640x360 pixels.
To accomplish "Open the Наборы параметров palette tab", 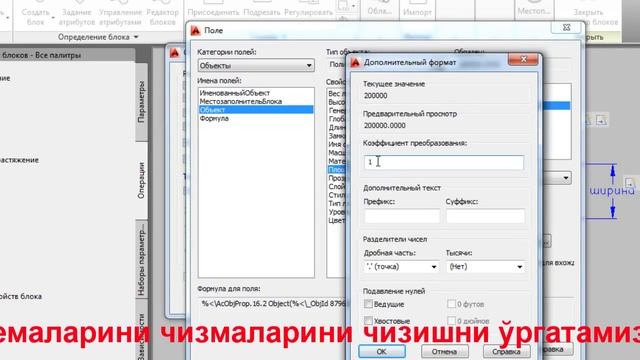I will pos(141,259).
